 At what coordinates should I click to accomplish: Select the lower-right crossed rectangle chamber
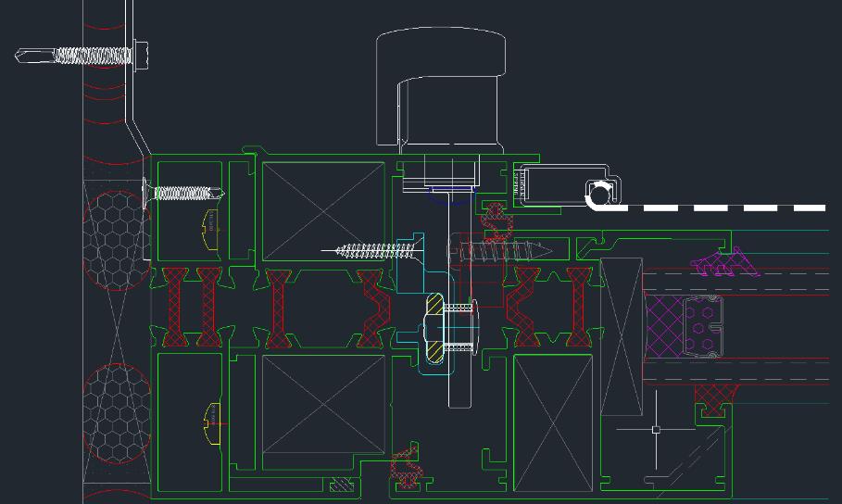[x=553, y=422]
